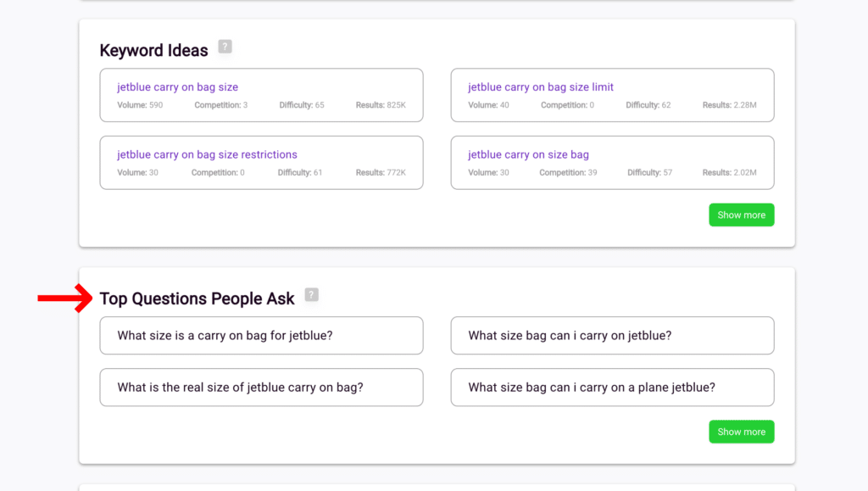Click 'Results: 825K' value
Viewport: 868px width, 491px height.
pyautogui.click(x=381, y=105)
